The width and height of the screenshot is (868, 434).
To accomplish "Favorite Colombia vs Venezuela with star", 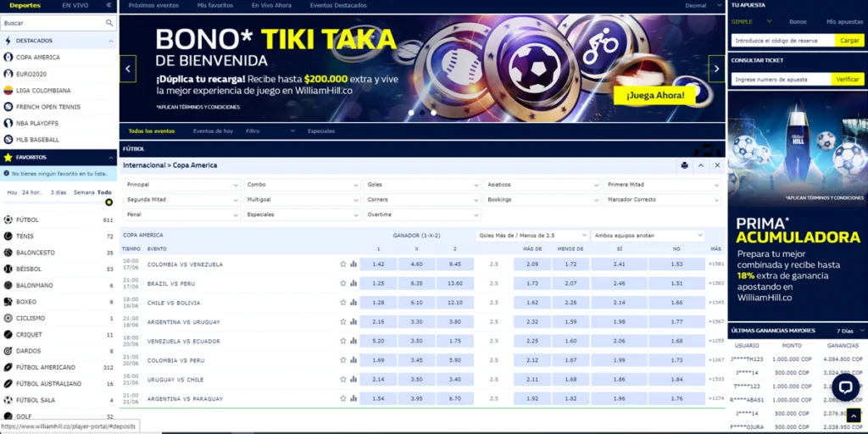I will 343,264.
